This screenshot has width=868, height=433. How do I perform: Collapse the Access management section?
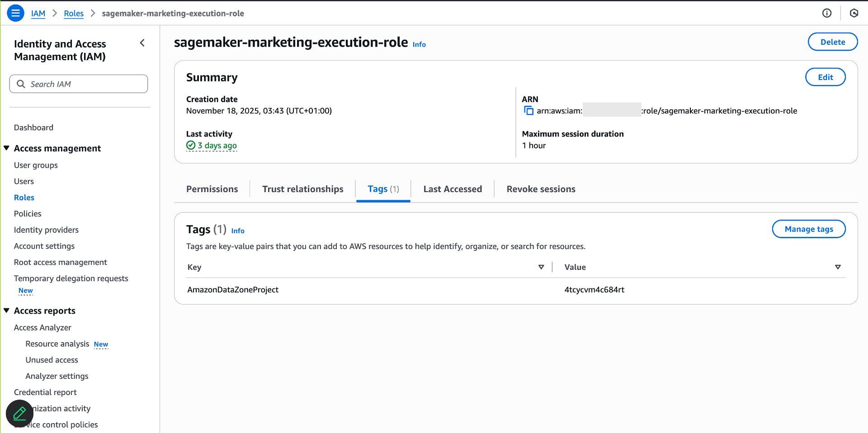coord(6,148)
